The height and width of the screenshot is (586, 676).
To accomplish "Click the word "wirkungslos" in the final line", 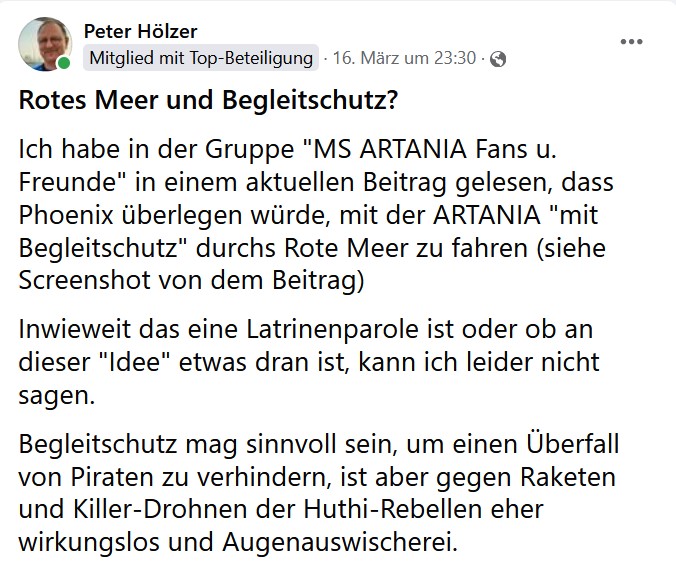I will pyautogui.click(x=84, y=541).
